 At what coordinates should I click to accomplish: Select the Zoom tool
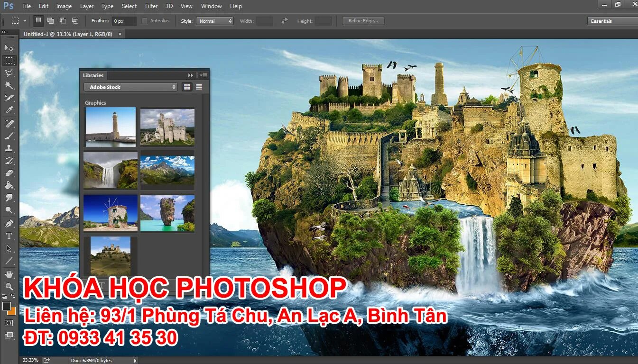[x=9, y=286]
